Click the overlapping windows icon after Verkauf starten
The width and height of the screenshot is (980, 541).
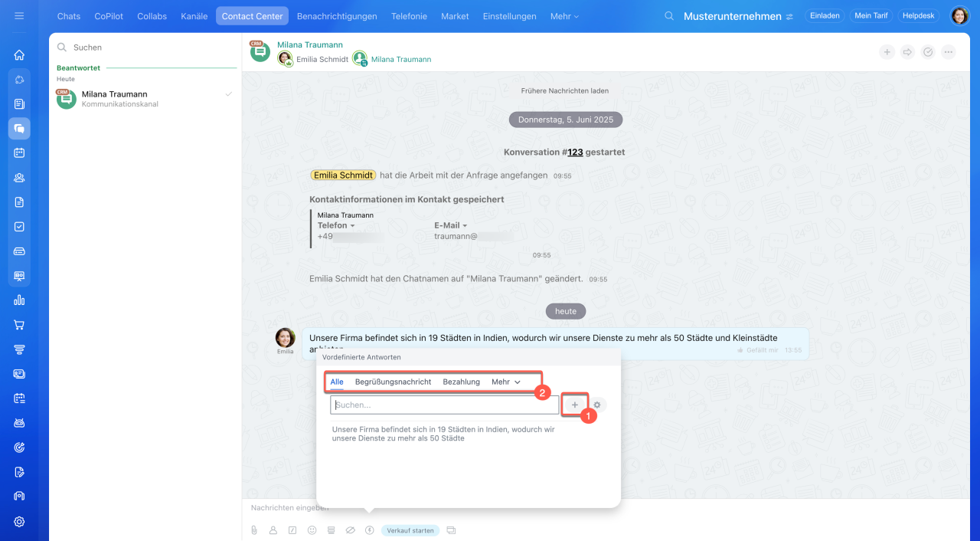(x=451, y=530)
